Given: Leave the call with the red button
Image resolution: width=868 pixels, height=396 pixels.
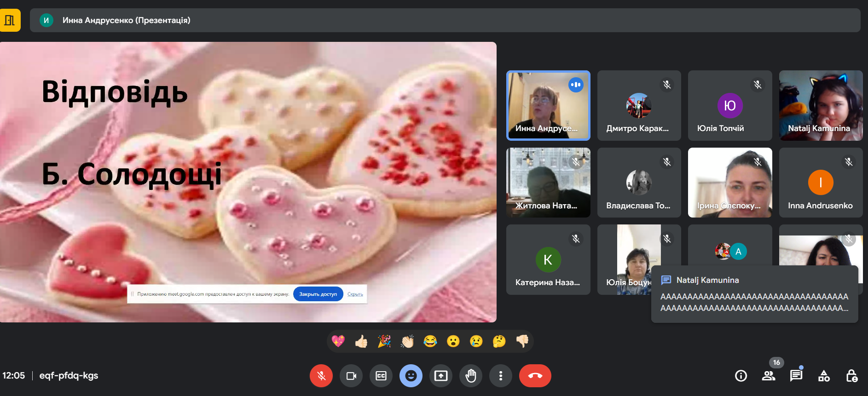Looking at the screenshot, I should click(x=535, y=376).
